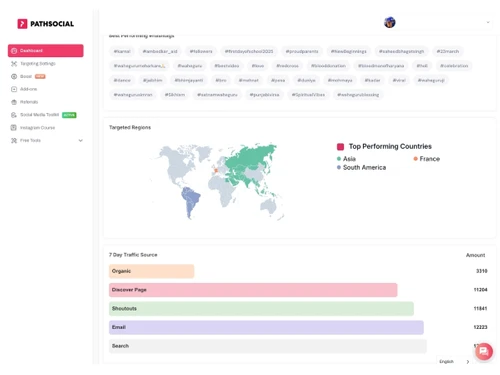Click the green Asia legend dot
The width and height of the screenshot is (500, 375).
(339, 159)
